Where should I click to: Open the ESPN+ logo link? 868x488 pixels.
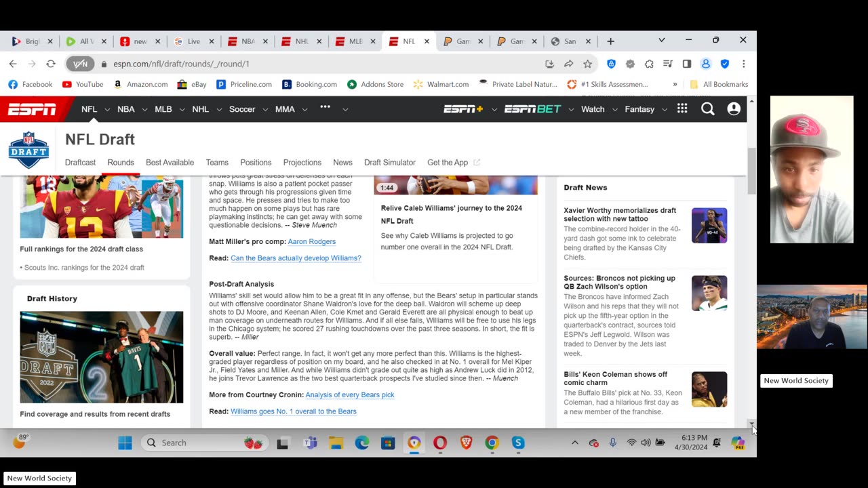click(464, 109)
